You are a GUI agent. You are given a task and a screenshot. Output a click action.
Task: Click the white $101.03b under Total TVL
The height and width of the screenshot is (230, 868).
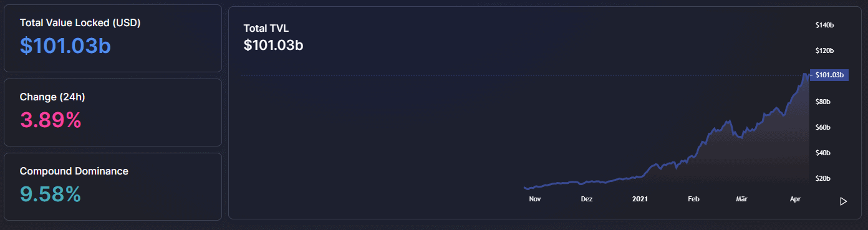274,45
